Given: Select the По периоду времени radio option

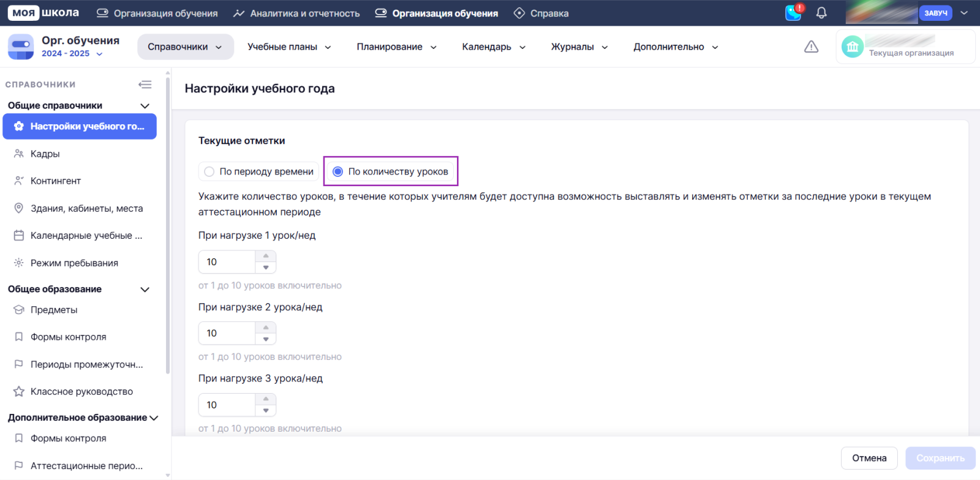Looking at the screenshot, I should (x=209, y=171).
